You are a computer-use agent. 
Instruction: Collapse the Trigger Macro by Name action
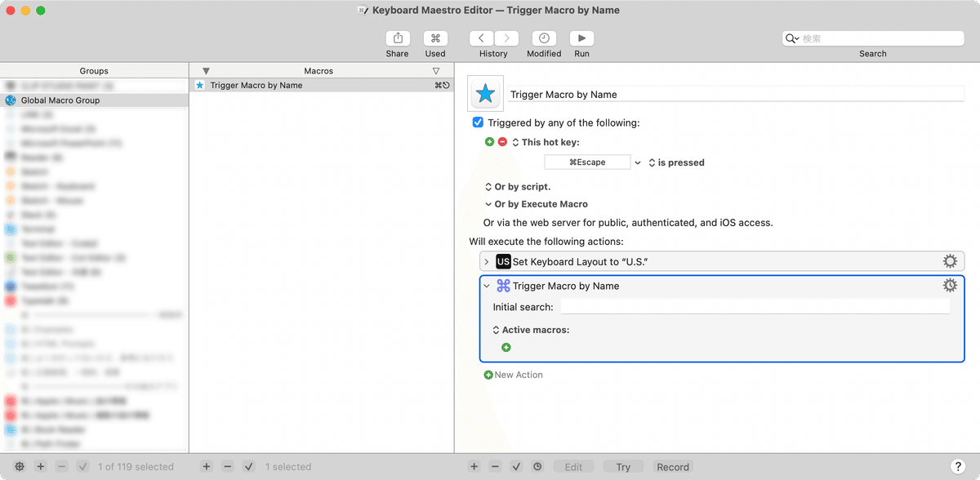pyautogui.click(x=487, y=286)
